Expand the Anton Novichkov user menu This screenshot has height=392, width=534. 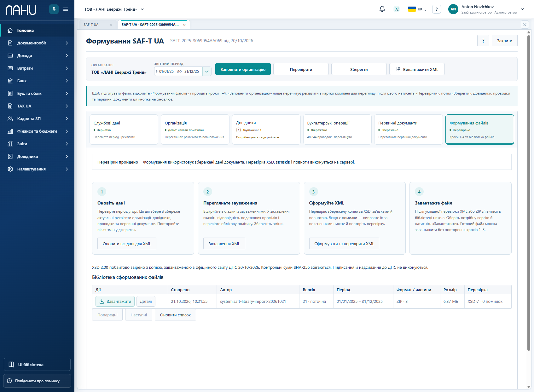[522, 9]
